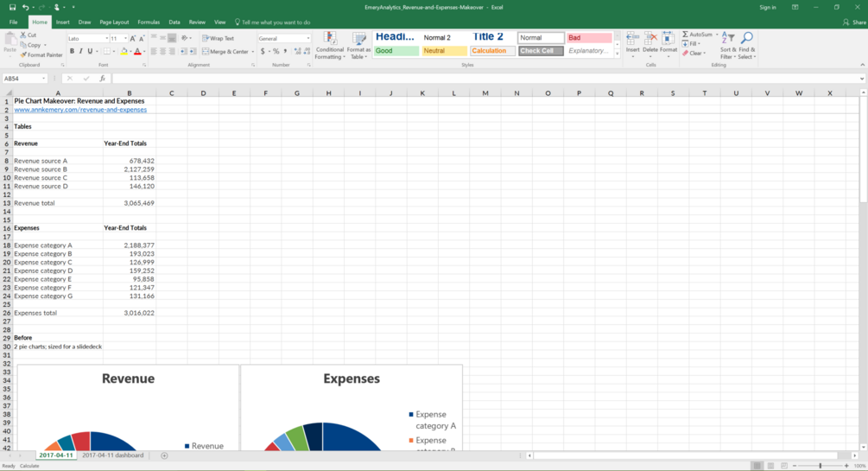This screenshot has height=471, width=868.
Task: Switch to the Formulas tab
Action: (x=149, y=22)
